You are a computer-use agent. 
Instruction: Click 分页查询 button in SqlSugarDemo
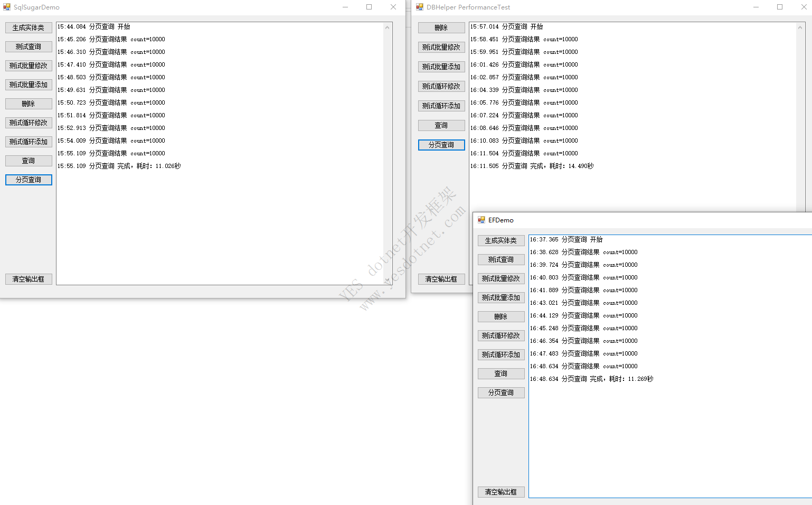click(x=29, y=180)
